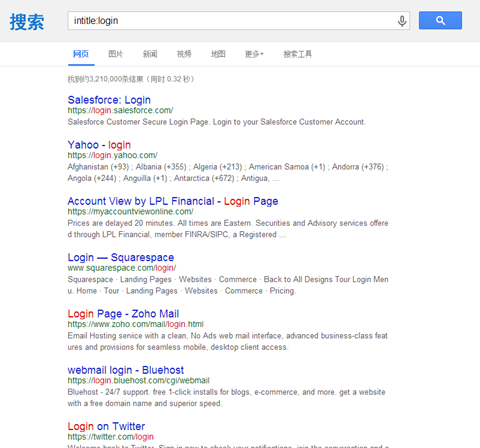
Task: Open Account View by LPL Financial result
Action: pos(173,201)
